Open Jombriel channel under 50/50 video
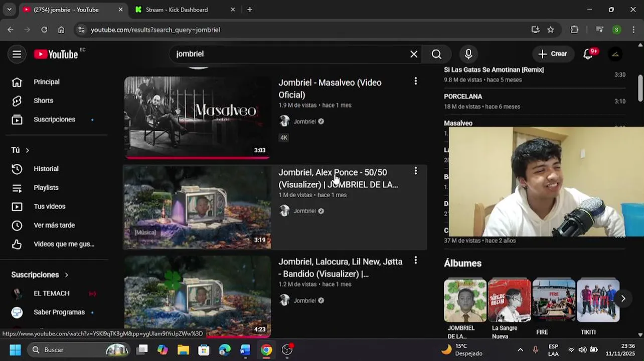Viewport: 644px width, 361px height. click(304, 211)
